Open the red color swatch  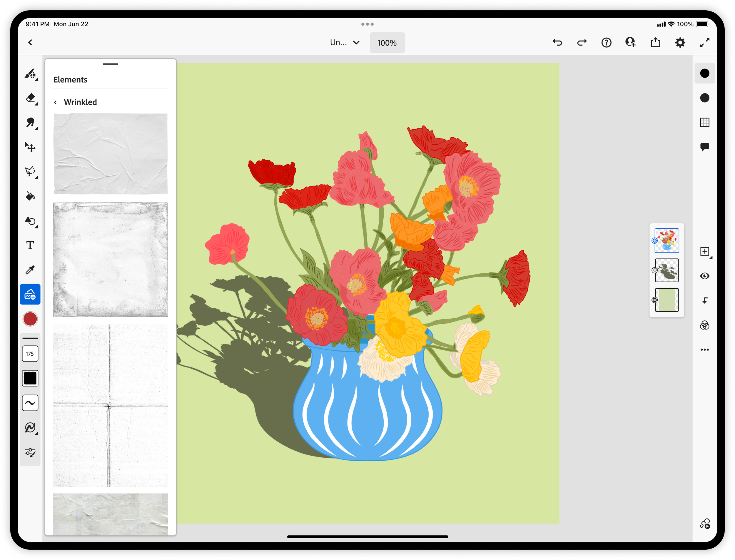(x=30, y=319)
